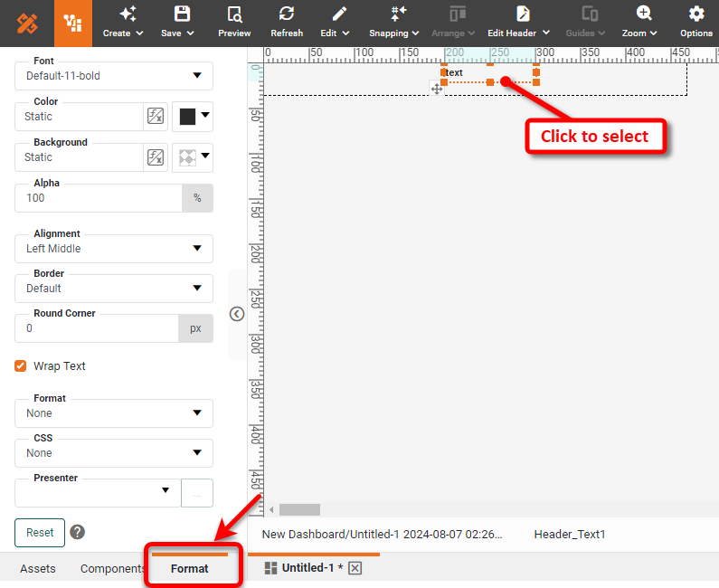719x588 pixels.
Task: Click the Round Corner input field
Action: 97,328
